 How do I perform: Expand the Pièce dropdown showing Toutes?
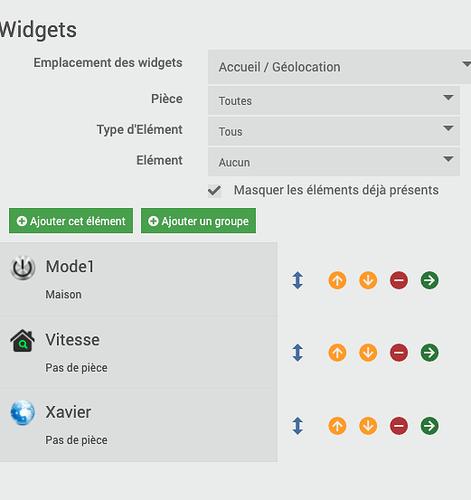tap(334, 100)
